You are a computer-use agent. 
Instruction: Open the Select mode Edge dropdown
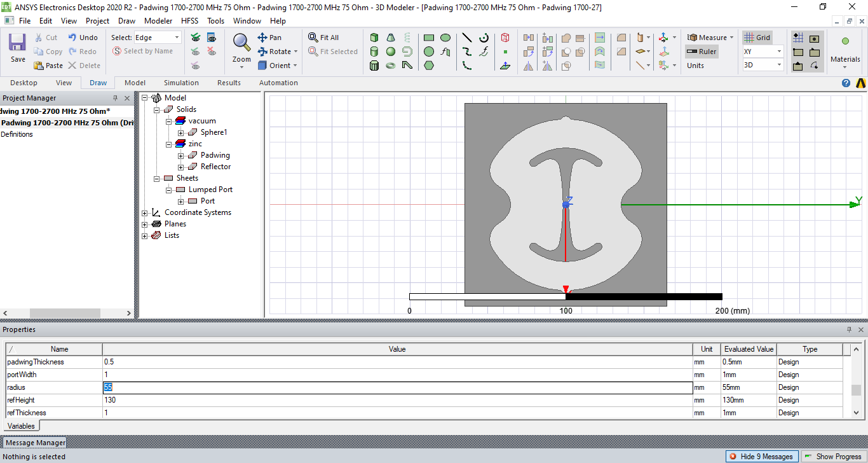(x=177, y=38)
